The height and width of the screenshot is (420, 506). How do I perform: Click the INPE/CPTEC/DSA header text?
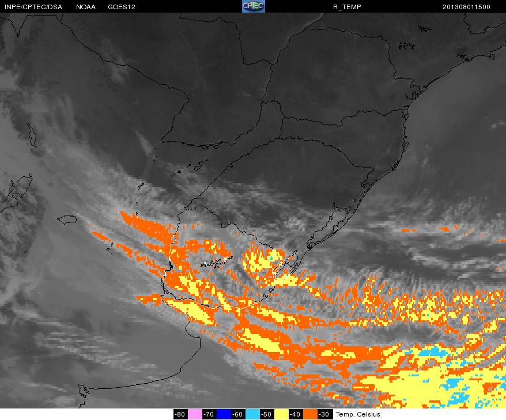[33, 7]
